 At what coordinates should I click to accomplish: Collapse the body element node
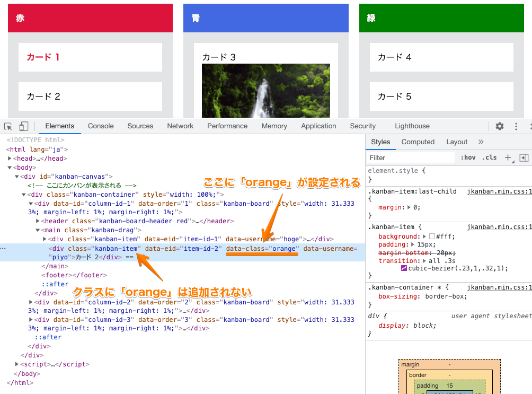coord(10,168)
